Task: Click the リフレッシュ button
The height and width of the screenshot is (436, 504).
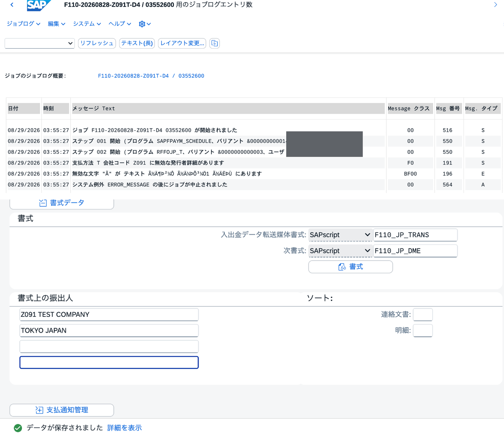Action: click(97, 43)
